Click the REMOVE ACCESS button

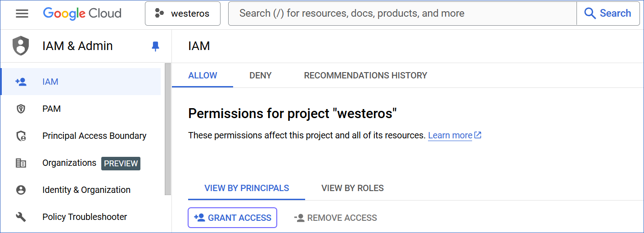click(335, 218)
